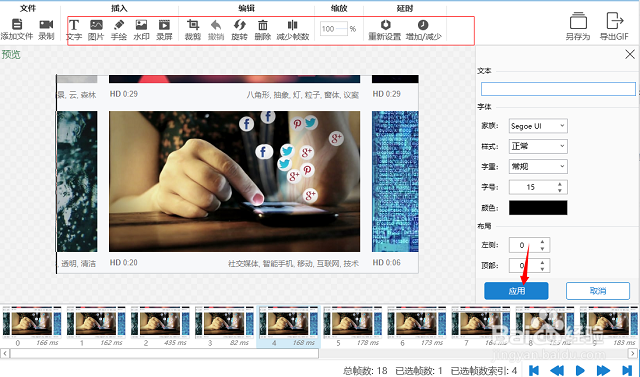Jump to last frame playback button
This screenshot has width=640, height=377.
(627, 370)
